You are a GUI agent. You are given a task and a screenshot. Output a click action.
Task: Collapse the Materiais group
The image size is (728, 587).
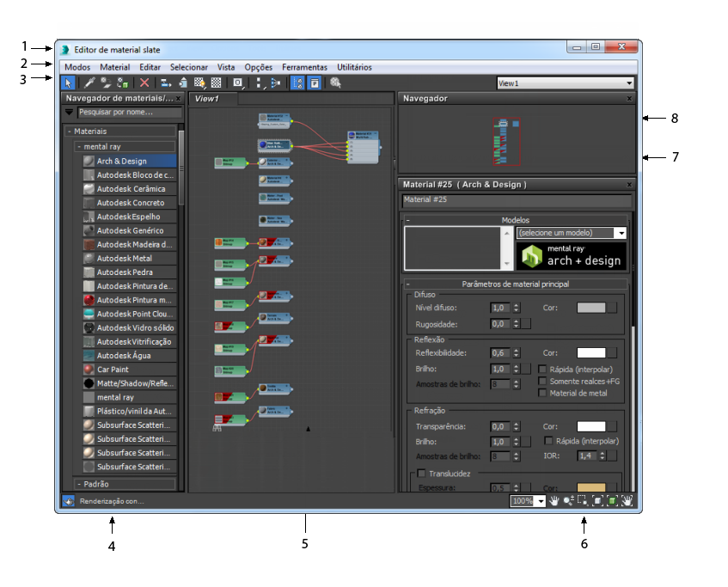tap(69, 131)
